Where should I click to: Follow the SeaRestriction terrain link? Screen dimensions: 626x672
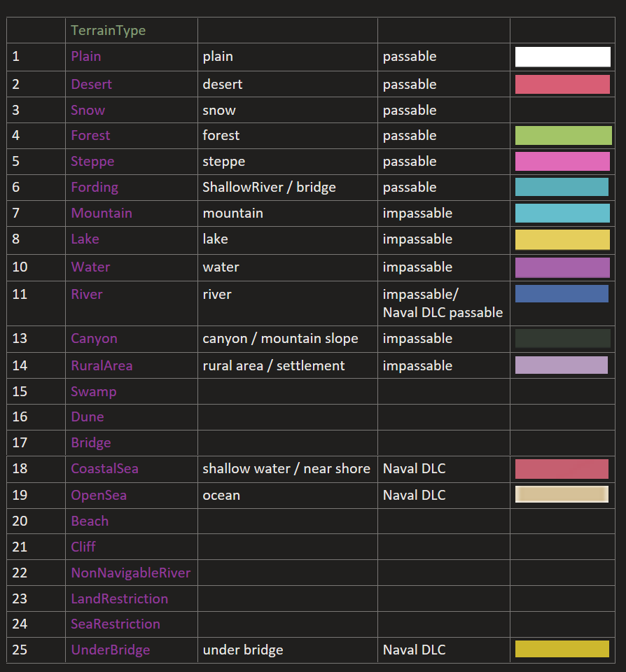[x=115, y=624]
